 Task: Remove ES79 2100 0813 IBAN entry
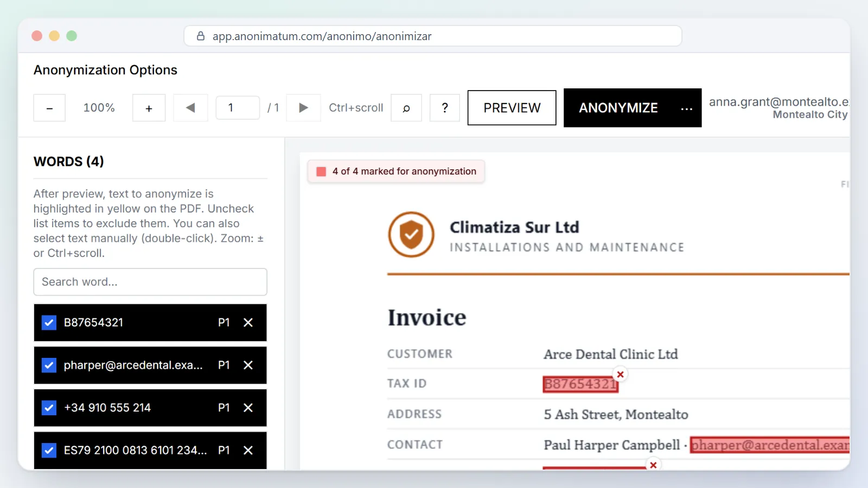pos(248,450)
